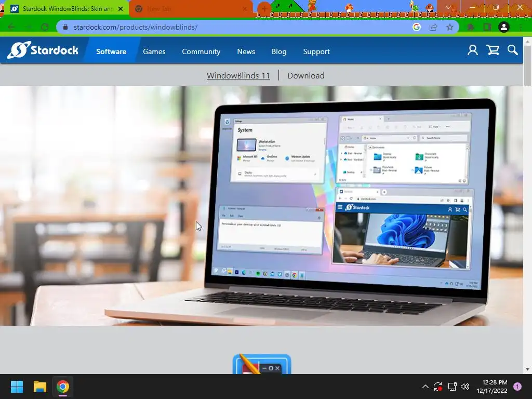The height and width of the screenshot is (399, 532).
Task: Open the Stardock site search magnifier
Action: (513, 50)
